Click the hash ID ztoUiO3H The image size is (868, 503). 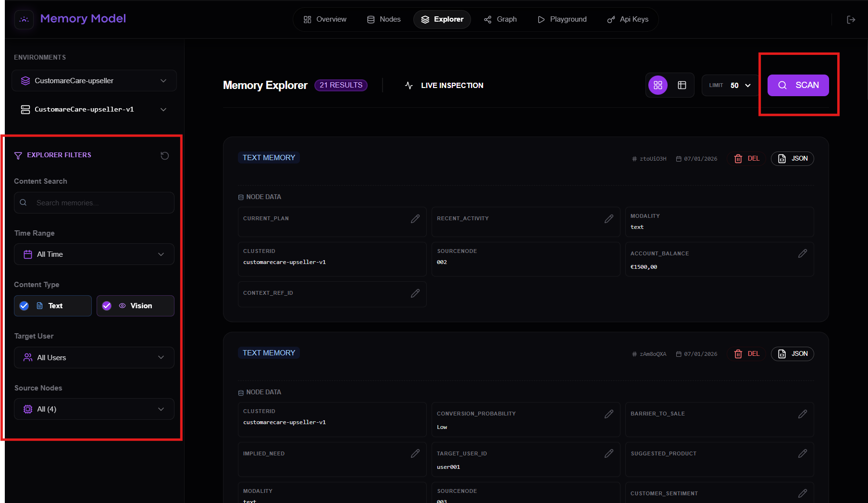coord(649,159)
